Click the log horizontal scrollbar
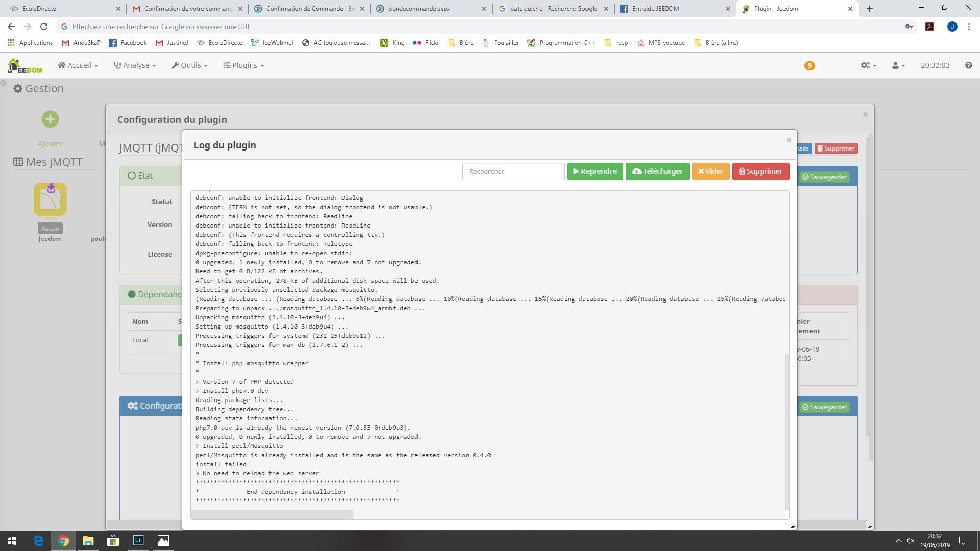The width and height of the screenshot is (980, 551). (x=272, y=514)
